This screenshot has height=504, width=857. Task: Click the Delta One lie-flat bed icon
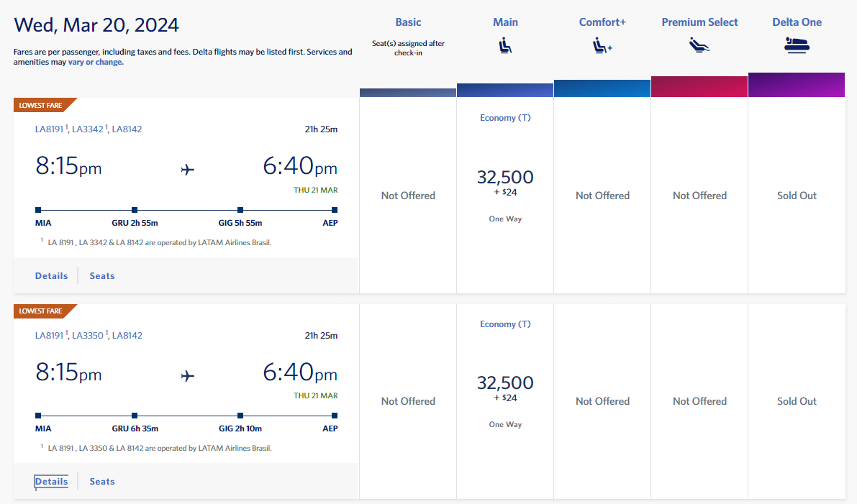tap(797, 45)
